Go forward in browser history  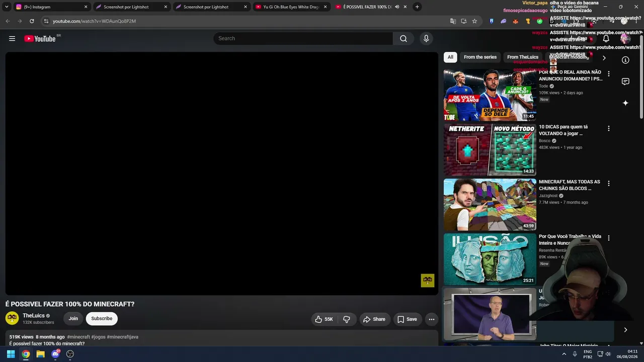click(20, 21)
